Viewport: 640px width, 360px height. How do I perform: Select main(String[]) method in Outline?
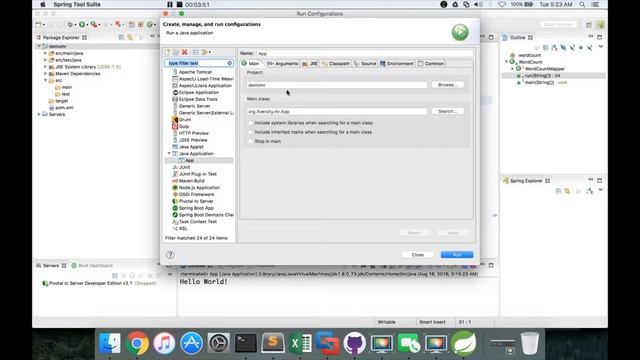(542, 82)
